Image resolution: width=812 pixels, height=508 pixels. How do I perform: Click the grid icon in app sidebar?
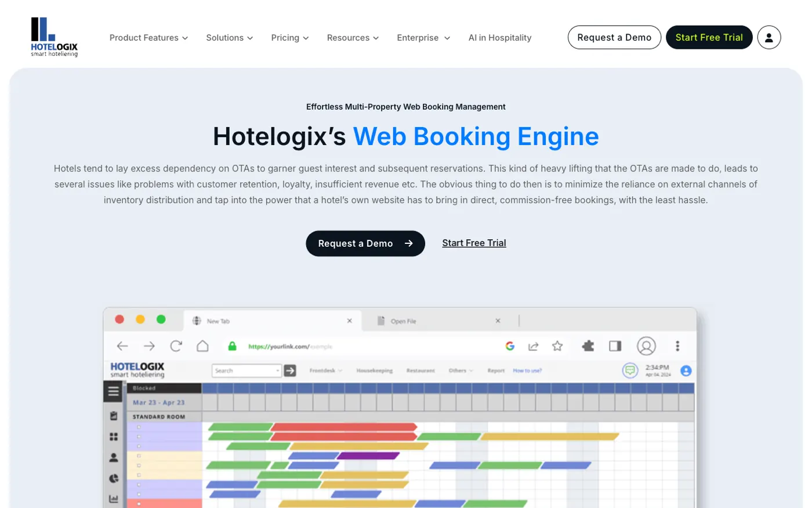pyautogui.click(x=114, y=437)
